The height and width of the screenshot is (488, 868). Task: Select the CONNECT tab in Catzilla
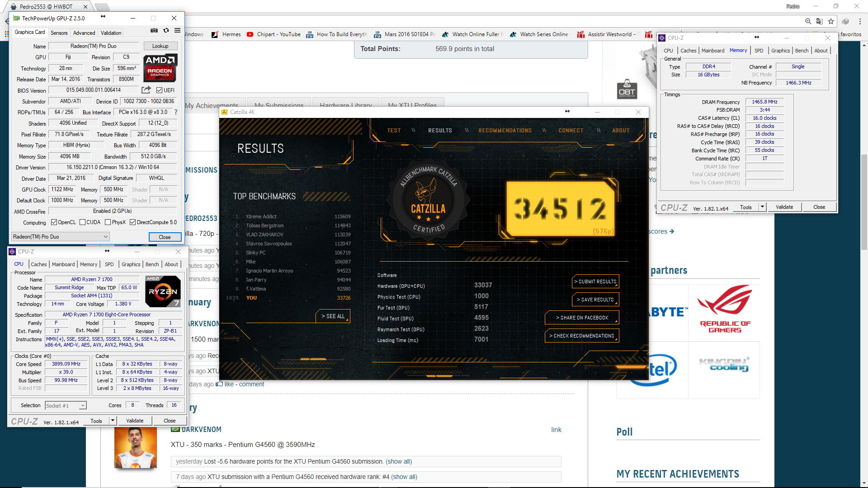(571, 131)
